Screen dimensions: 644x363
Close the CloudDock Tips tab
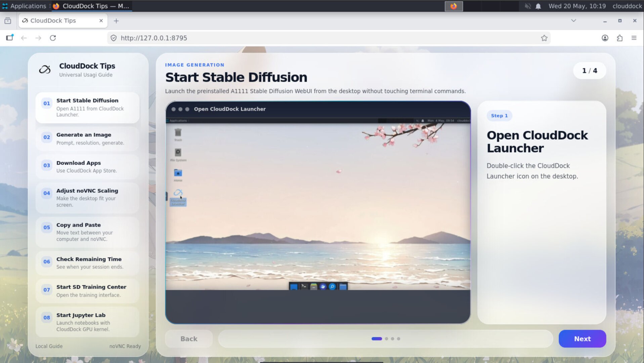coord(101,21)
